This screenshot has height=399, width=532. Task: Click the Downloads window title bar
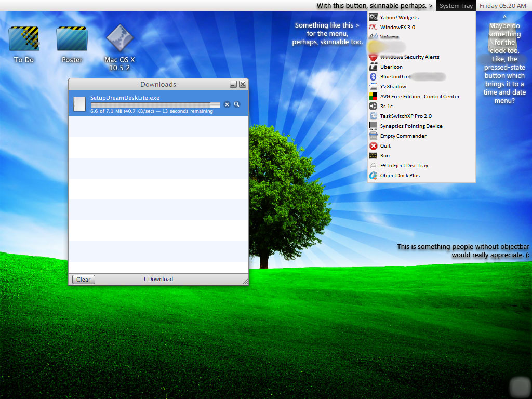pos(158,84)
